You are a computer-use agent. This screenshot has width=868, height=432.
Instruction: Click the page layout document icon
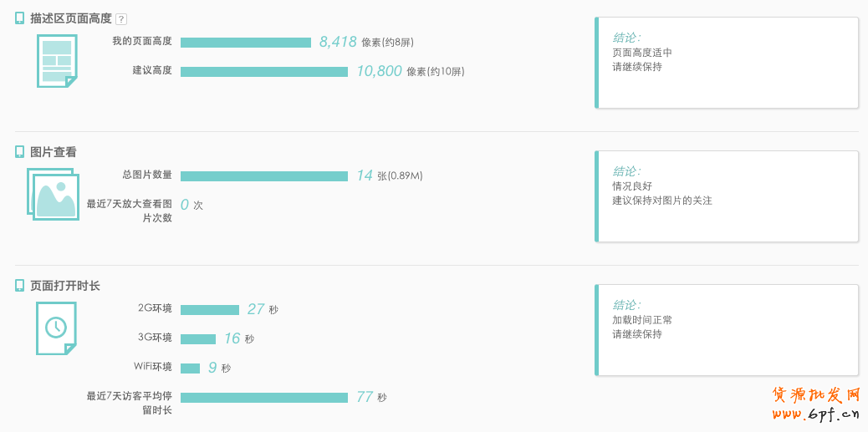point(56,60)
